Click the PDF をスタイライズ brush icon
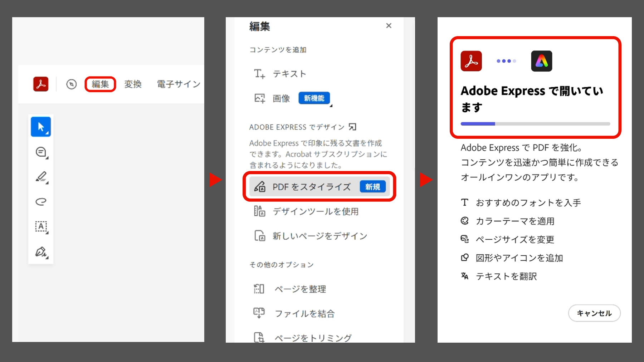The width and height of the screenshot is (644, 362). point(259,187)
